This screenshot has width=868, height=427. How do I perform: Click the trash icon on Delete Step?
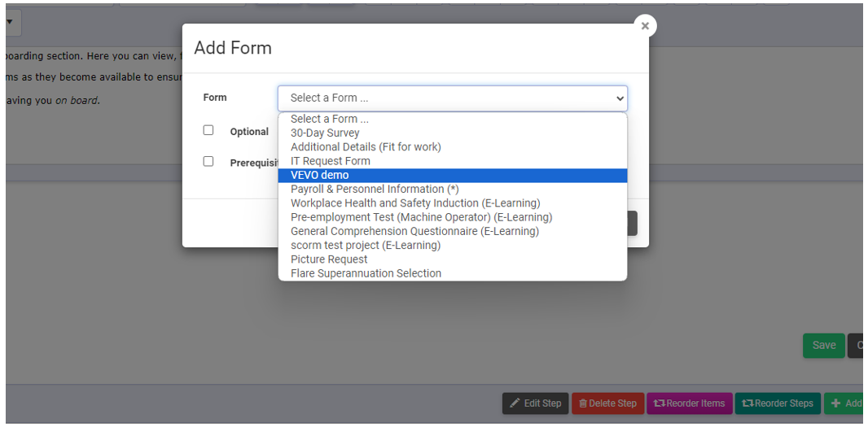coord(582,403)
